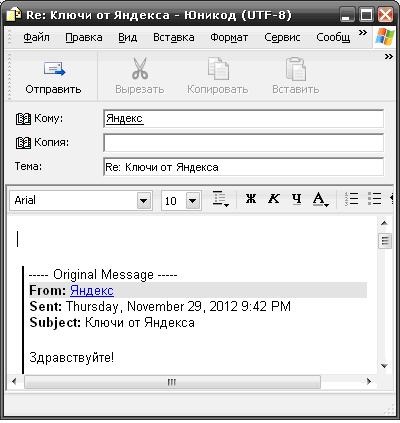
Task: Click horizontal scrollbar left arrow
Action: 14,381
